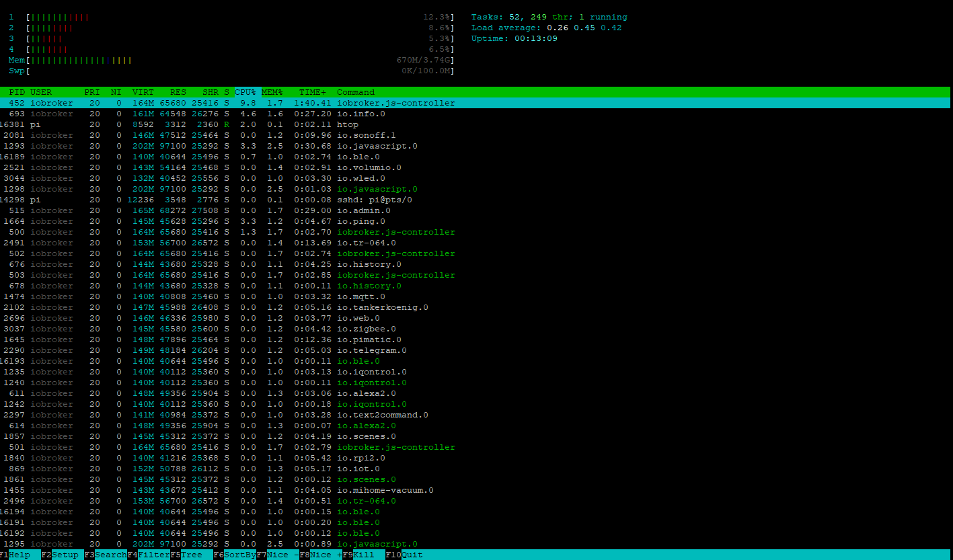Select the io.web.0 process row
The image size is (953, 560).
point(475,318)
